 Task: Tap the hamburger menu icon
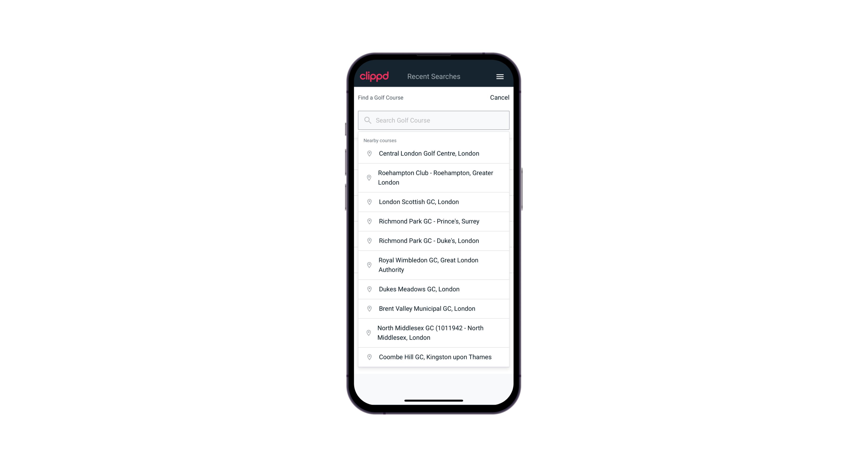point(500,76)
